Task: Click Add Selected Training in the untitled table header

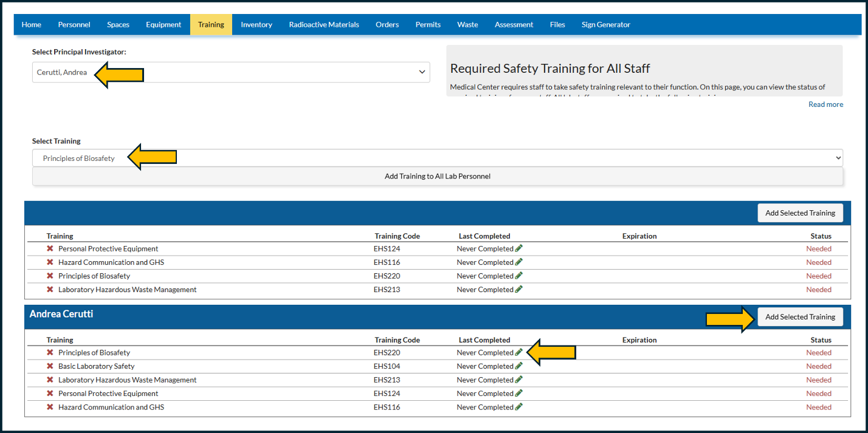Action: (800, 213)
